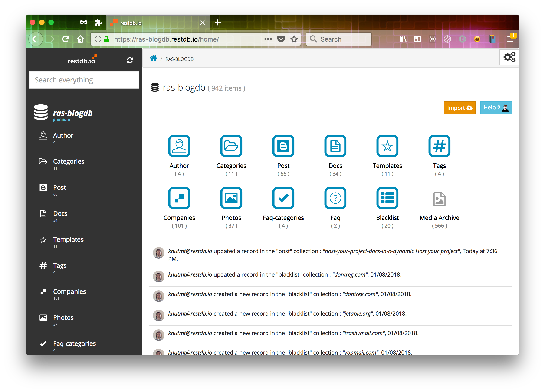Open the Categories folder icon
The width and height of the screenshot is (545, 392).
(x=231, y=146)
